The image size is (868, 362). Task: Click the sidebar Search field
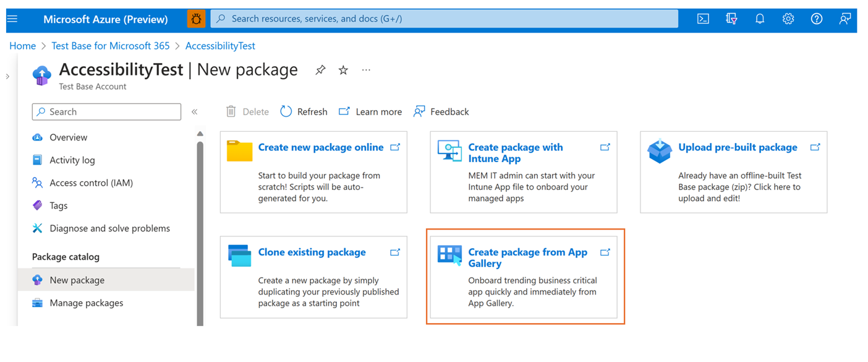[106, 112]
